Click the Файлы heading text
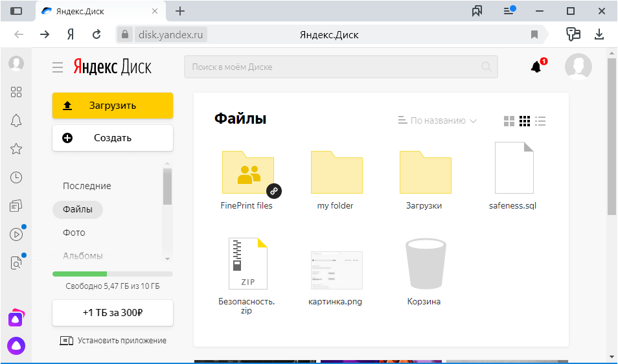The height and width of the screenshot is (364, 618). tap(240, 118)
